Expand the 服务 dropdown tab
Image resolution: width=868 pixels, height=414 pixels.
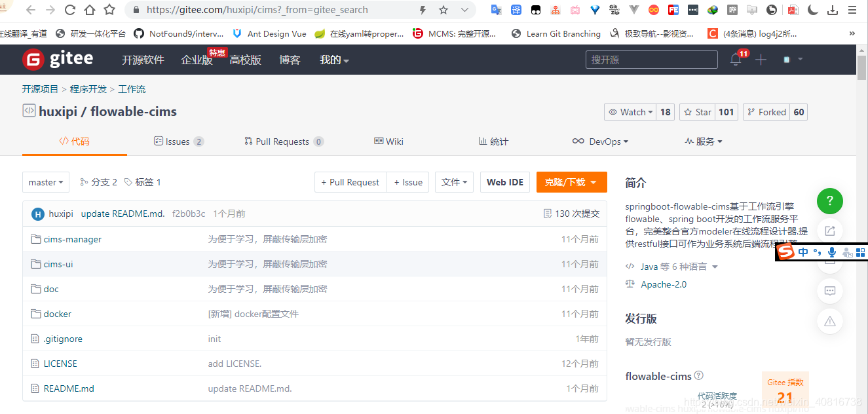pyautogui.click(x=704, y=141)
